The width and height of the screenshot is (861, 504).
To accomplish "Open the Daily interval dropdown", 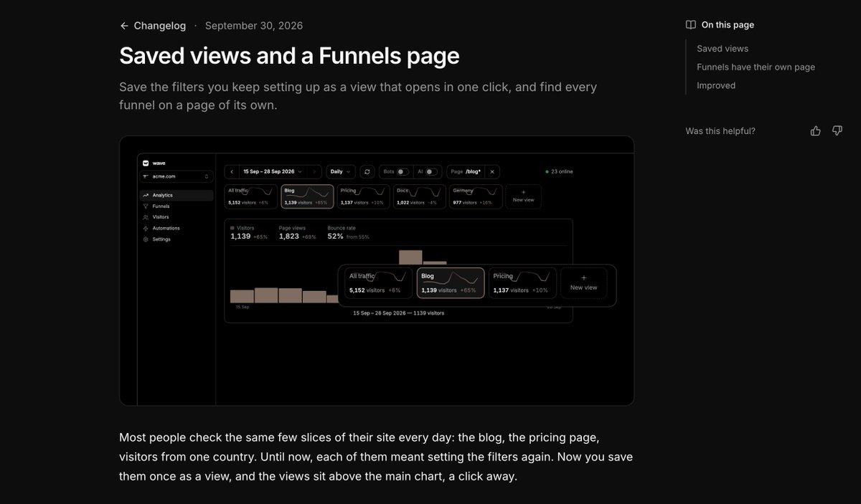I will (341, 171).
